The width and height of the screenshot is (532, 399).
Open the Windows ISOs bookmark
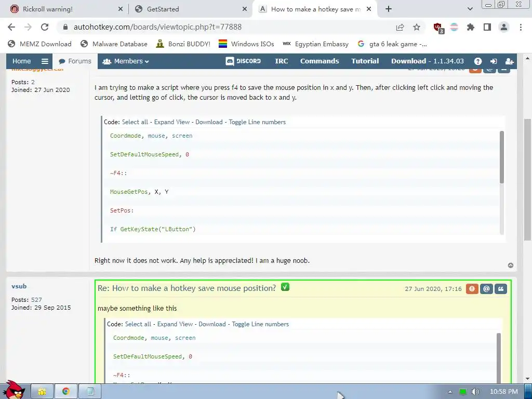(x=246, y=44)
